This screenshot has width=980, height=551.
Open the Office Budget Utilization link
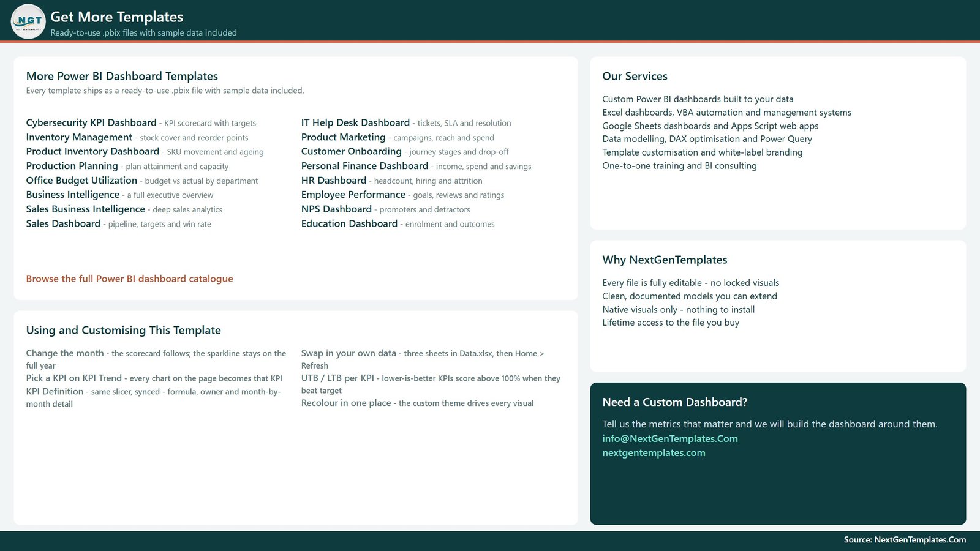point(81,180)
